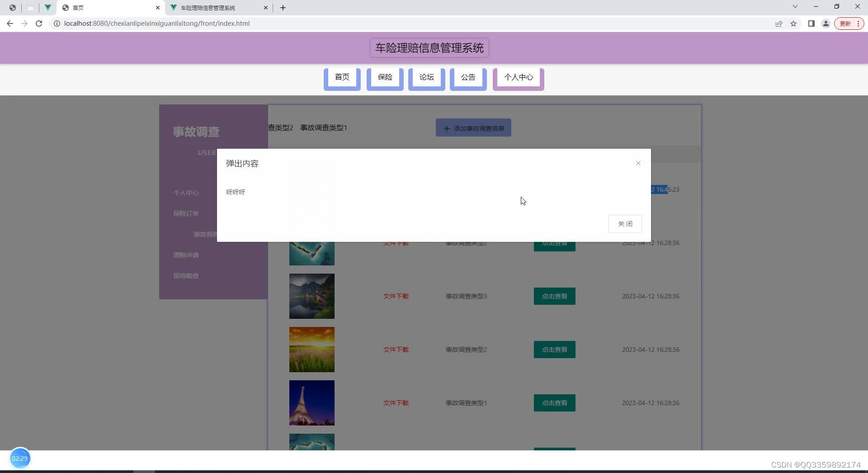Select 理赔申请 in the left sidebar
This screenshot has width=868, height=473.
pyautogui.click(x=186, y=255)
